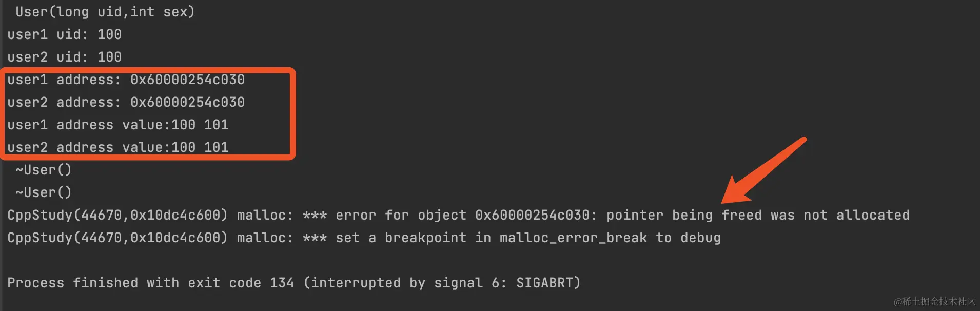Click the watermark in the bottom corner

934,302
